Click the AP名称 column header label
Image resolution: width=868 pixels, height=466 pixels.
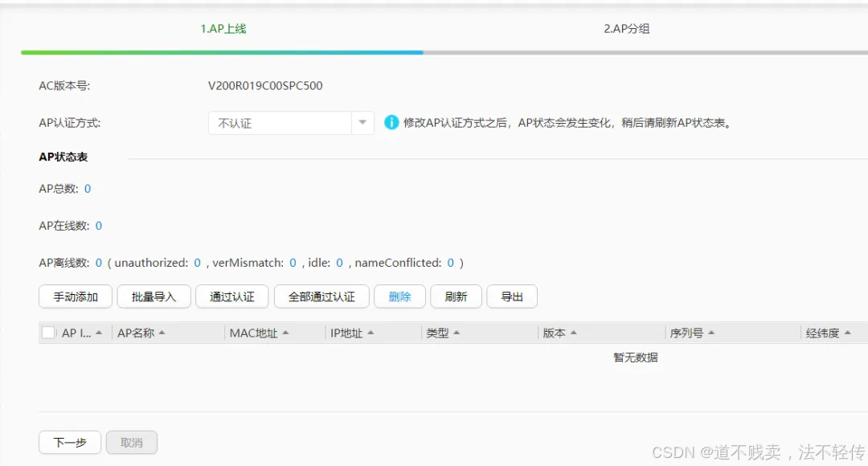136,333
